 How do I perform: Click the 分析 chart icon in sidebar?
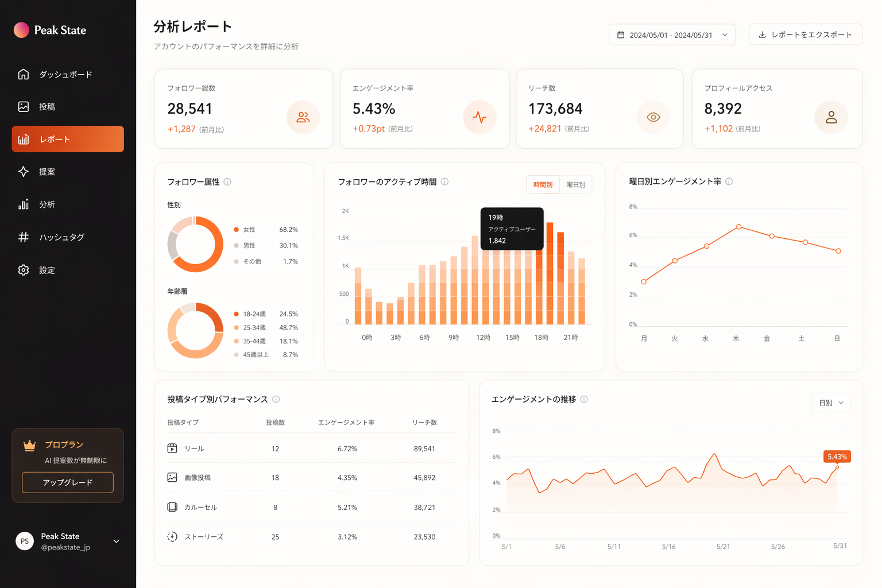coord(24,204)
